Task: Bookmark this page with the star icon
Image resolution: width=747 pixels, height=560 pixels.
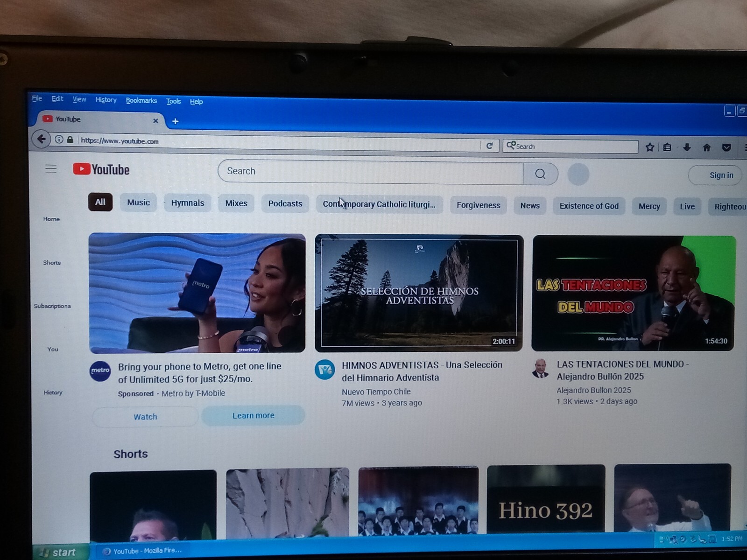Action: coord(649,147)
